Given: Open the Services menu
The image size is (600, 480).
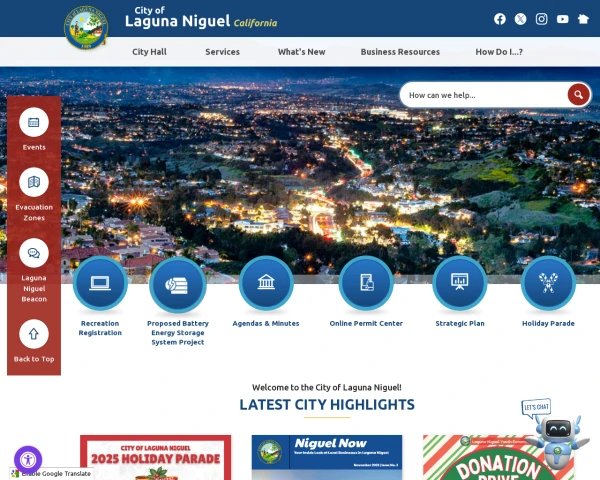Looking at the screenshot, I should coord(222,52).
